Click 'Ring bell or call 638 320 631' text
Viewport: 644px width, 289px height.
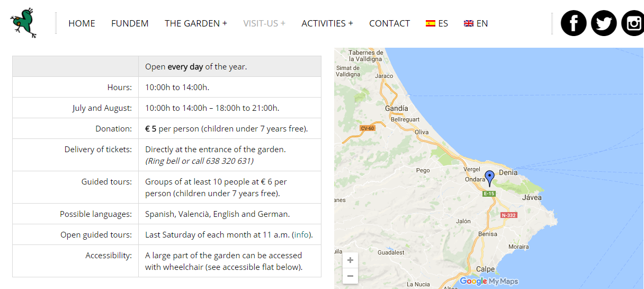(x=199, y=161)
